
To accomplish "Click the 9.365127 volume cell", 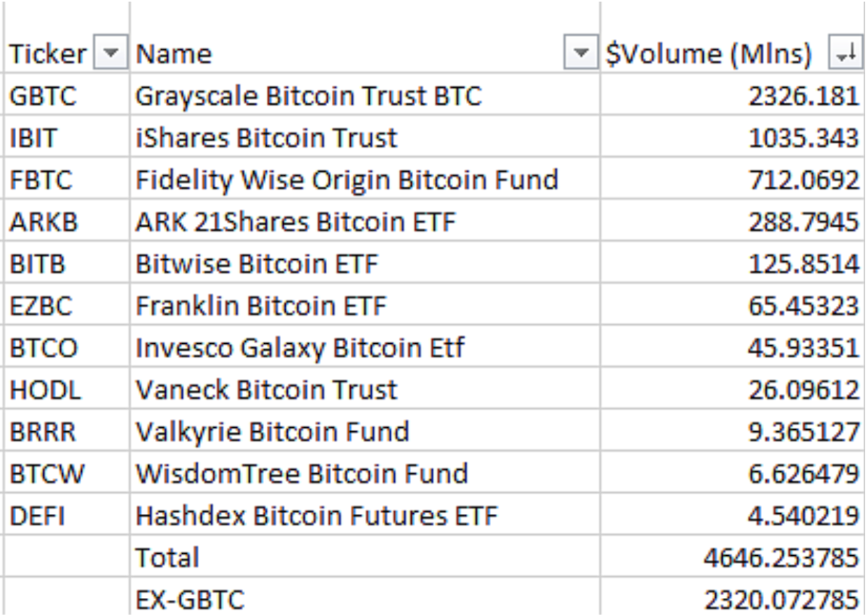I will 733,431.
